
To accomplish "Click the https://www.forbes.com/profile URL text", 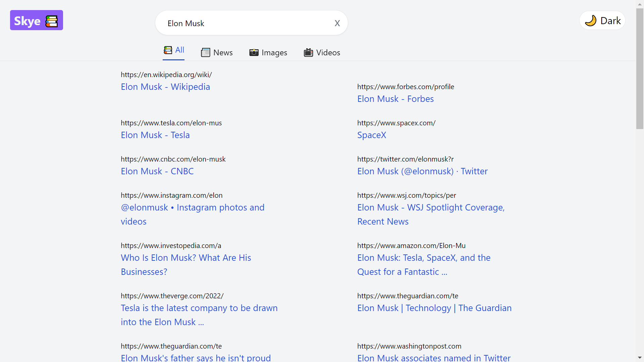I will (x=406, y=87).
